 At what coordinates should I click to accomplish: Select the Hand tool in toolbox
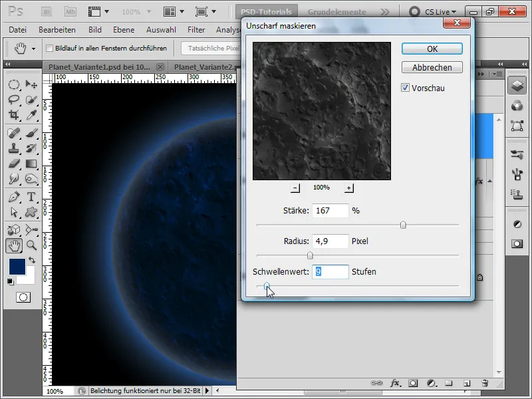click(x=14, y=245)
